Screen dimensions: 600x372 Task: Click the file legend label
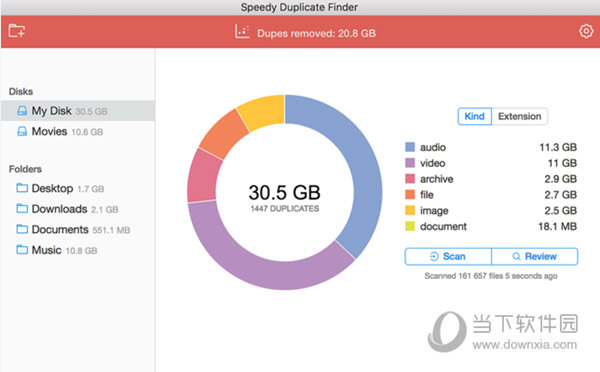coord(427,194)
